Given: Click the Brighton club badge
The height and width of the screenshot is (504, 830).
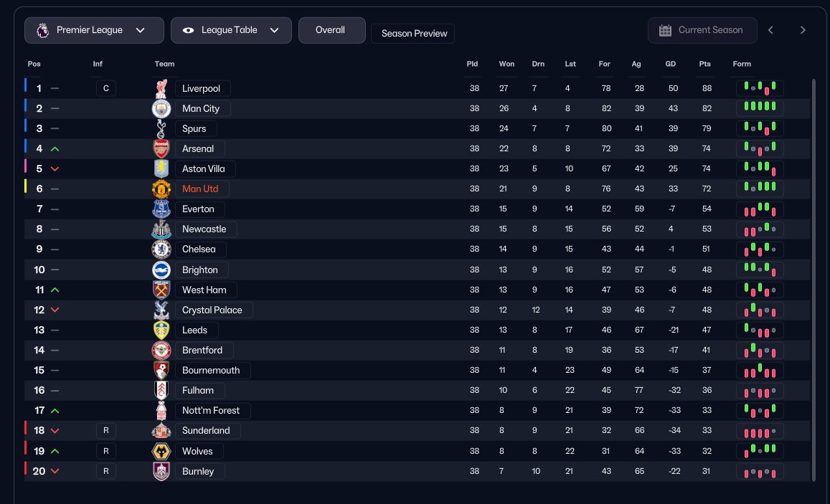Looking at the screenshot, I should coord(161,270).
